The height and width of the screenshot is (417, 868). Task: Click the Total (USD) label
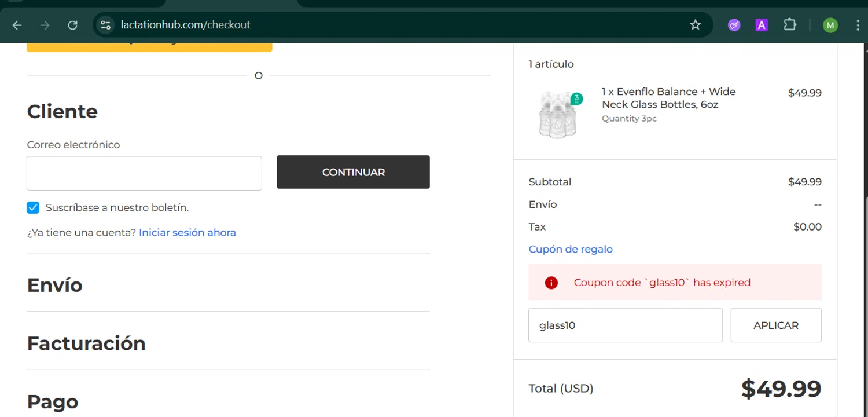click(561, 389)
